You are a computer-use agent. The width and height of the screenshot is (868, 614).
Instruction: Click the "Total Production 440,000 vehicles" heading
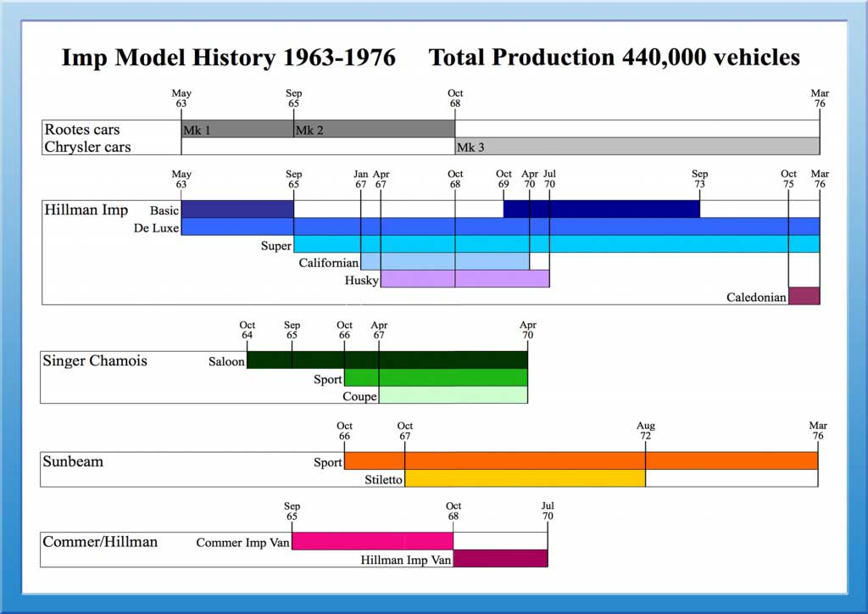pos(615,58)
